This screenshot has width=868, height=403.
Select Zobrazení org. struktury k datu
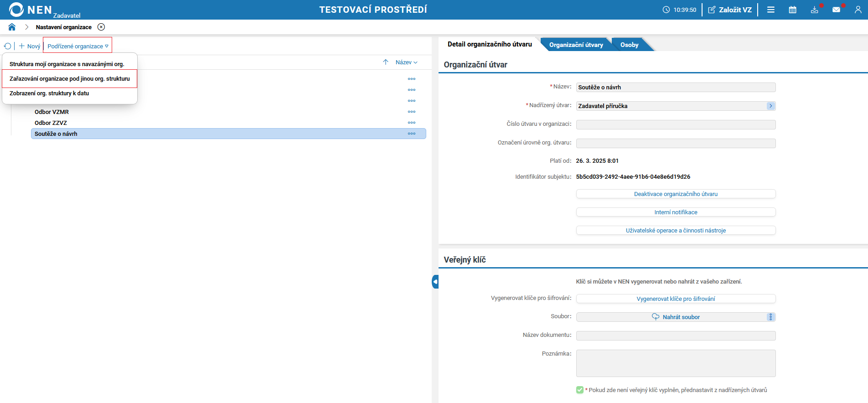click(x=49, y=93)
